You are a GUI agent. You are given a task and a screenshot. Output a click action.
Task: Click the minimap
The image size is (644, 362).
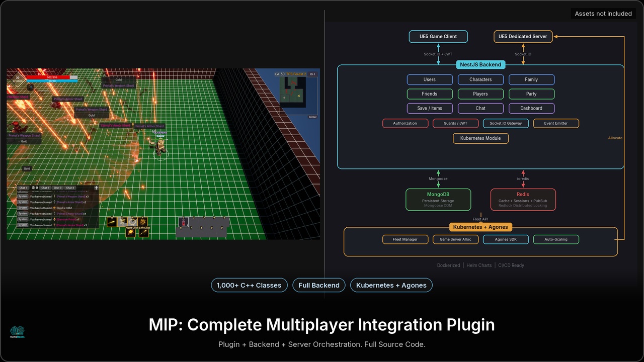298,96
